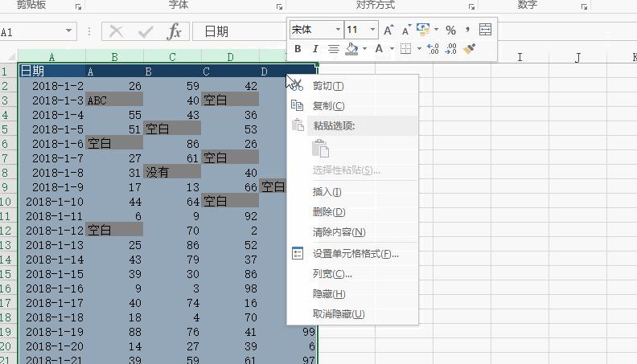This screenshot has width=637, height=364.
Task: Select column A header
Action: click(x=51, y=56)
